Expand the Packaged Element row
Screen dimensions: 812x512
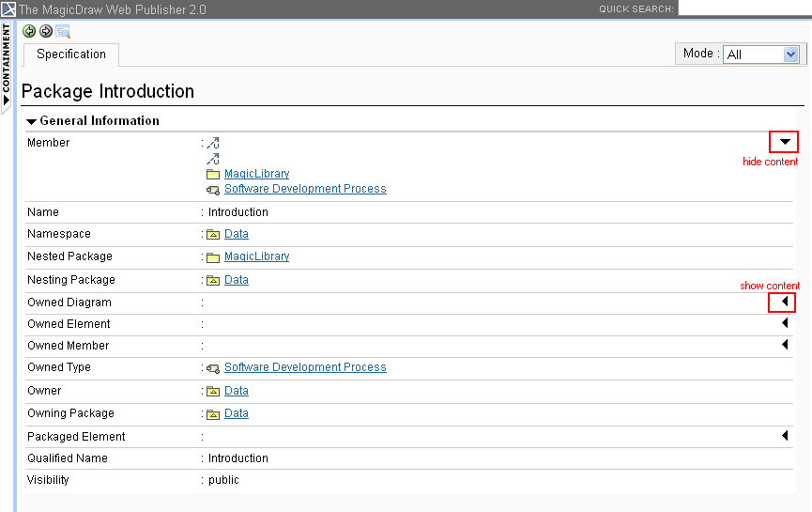785,436
